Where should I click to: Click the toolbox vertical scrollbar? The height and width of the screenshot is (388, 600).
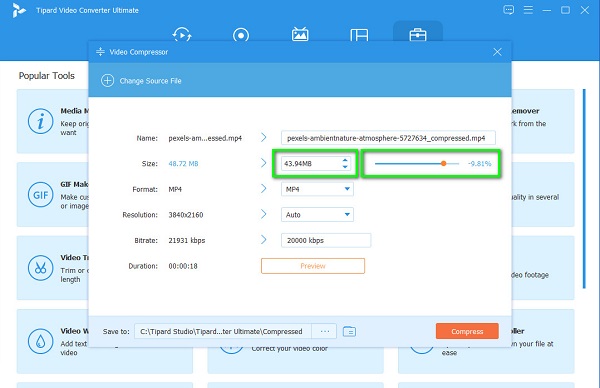point(584,189)
